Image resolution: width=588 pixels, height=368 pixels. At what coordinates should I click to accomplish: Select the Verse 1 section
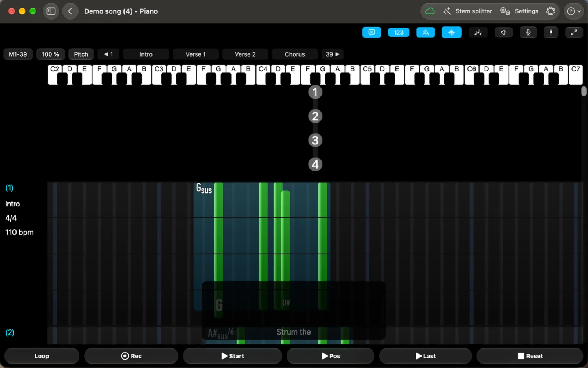tap(196, 54)
